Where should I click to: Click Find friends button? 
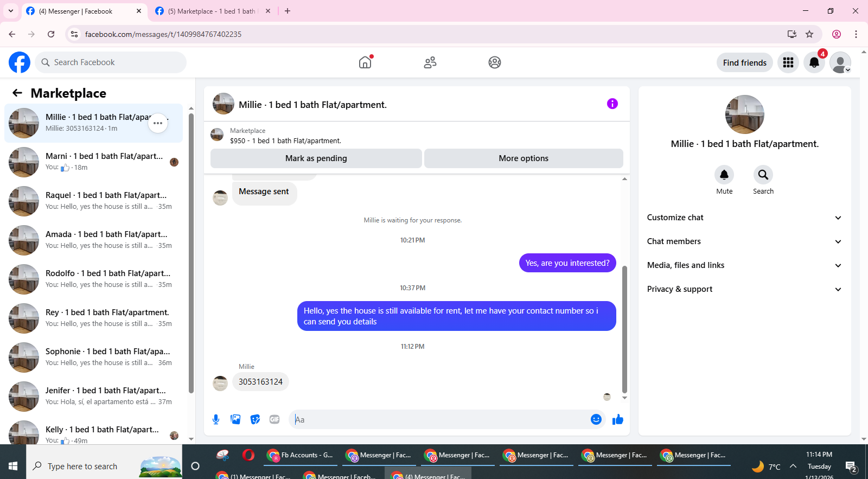(745, 62)
